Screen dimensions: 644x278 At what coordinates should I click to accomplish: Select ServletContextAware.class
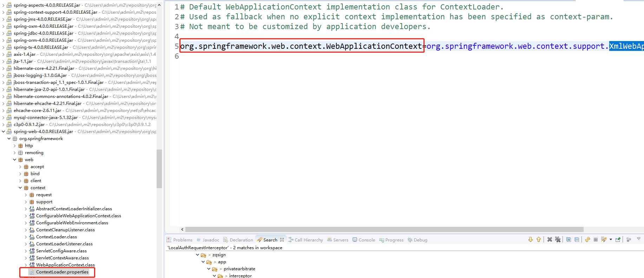tap(62, 258)
